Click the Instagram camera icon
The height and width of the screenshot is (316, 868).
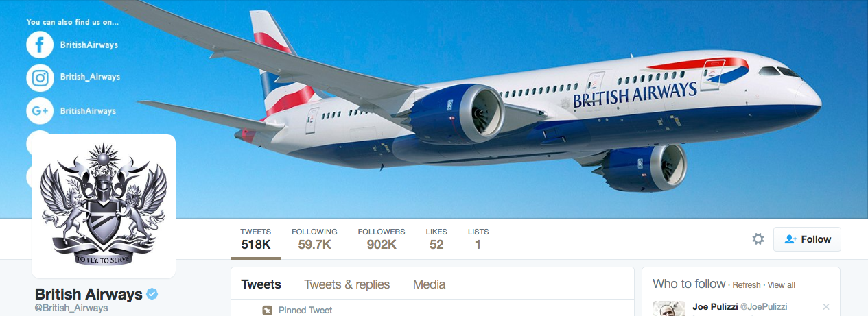pyautogui.click(x=40, y=77)
